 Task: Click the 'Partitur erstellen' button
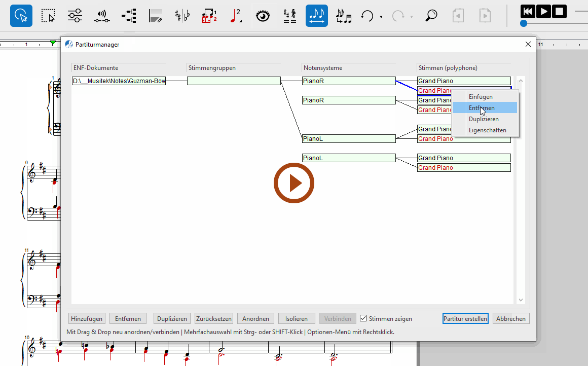465,319
